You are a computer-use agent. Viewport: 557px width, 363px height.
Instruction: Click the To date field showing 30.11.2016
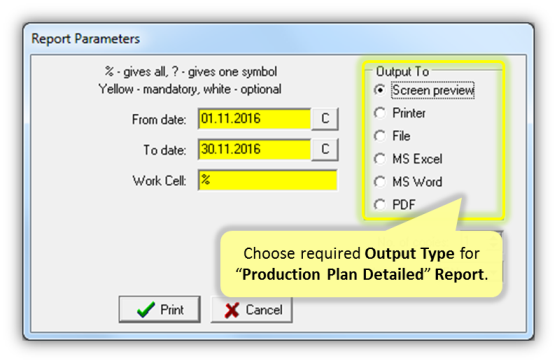pos(254,149)
